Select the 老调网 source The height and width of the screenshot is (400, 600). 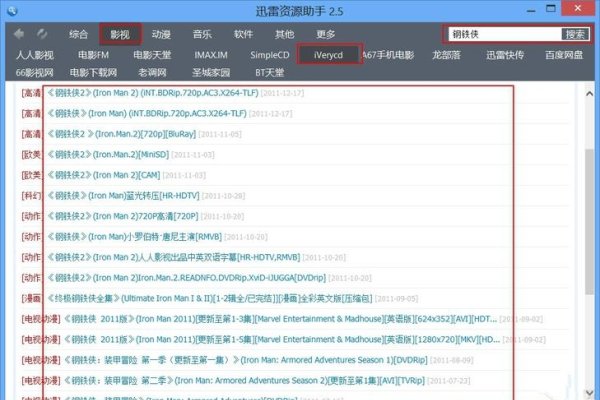[152, 72]
